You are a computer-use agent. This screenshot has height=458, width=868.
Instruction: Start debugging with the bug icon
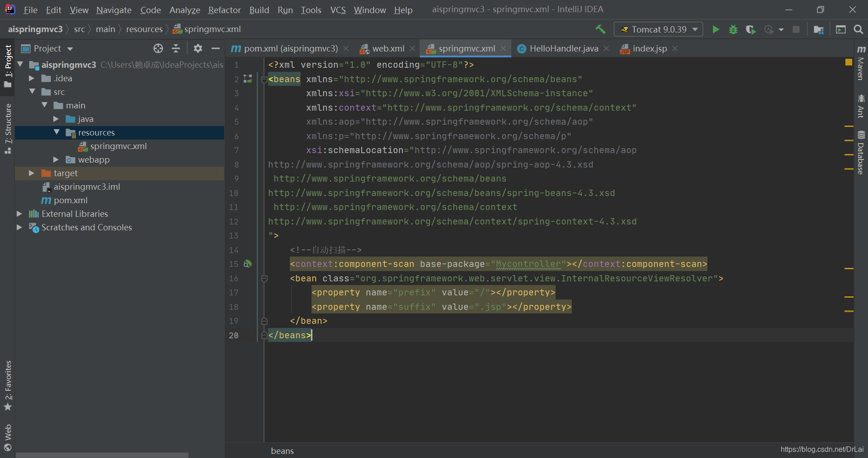click(733, 29)
